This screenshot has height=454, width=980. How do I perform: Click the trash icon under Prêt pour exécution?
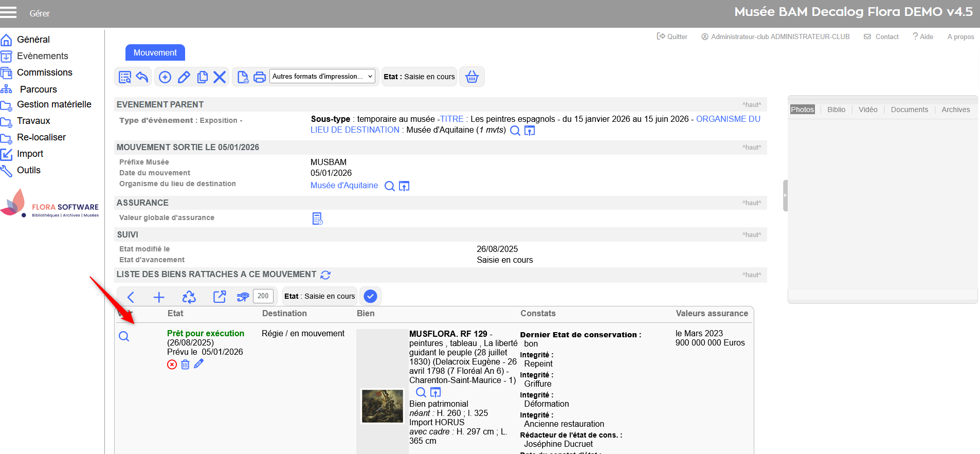(185, 365)
